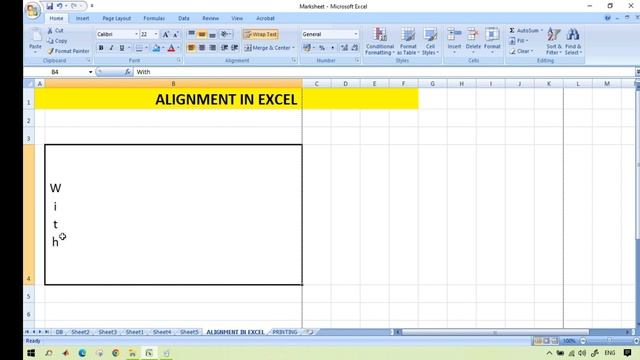Open the AutoSum dropdown arrow
The width and height of the screenshot is (640, 360).
tap(542, 31)
